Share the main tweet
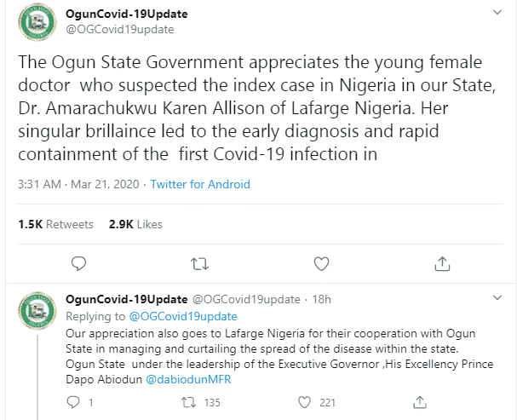The image size is (517, 420). [442, 264]
